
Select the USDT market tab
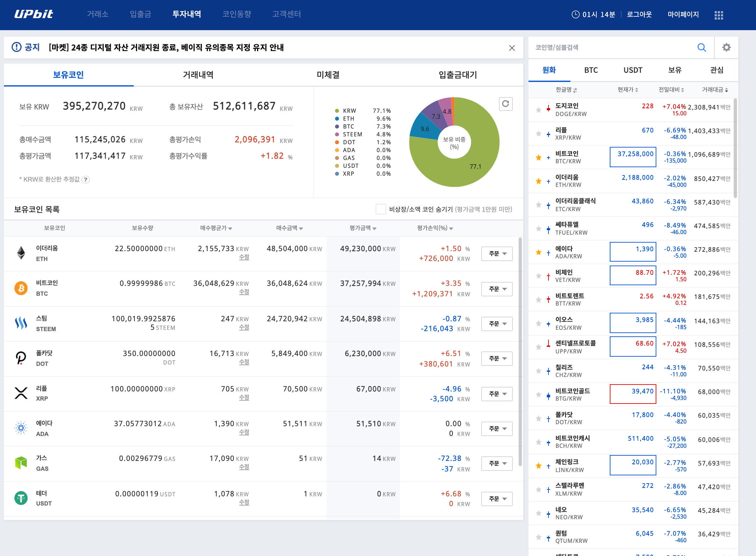(x=633, y=70)
